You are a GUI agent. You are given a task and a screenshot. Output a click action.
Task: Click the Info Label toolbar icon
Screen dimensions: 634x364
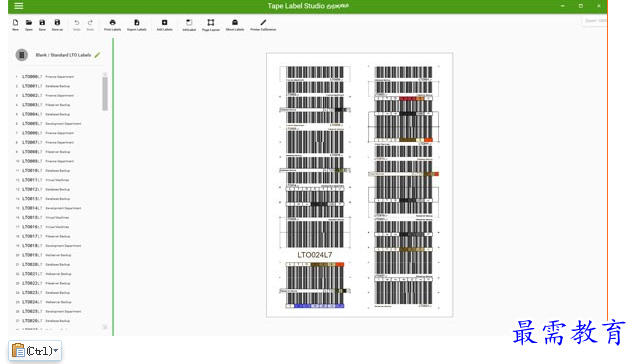pos(189,24)
